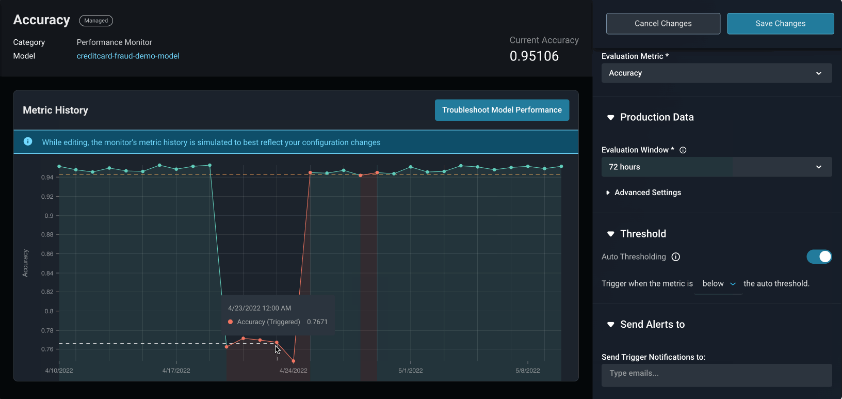This screenshot has height=399, width=842.
Task: Collapse the Production Data section
Action: coord(650,117)
